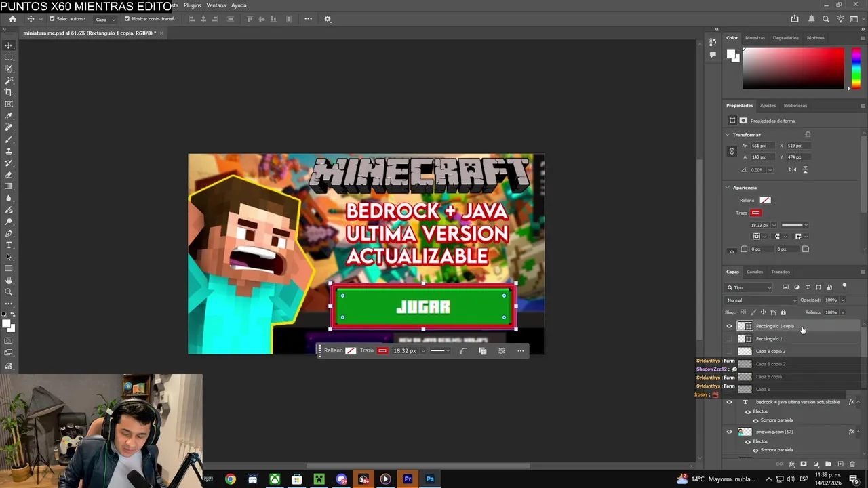The width and height of the screenshot is (868, 488).
Task: Show the Rectángulo 1 layer
Action: [730, 339]
